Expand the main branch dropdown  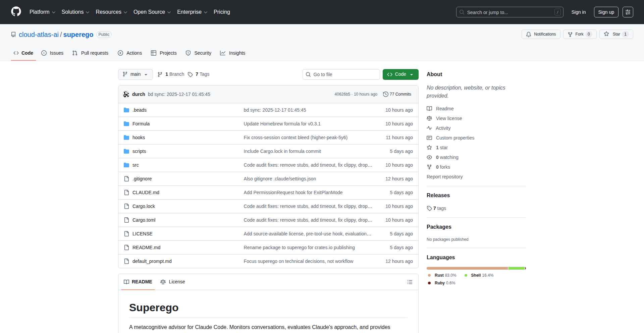coord(135,74)
